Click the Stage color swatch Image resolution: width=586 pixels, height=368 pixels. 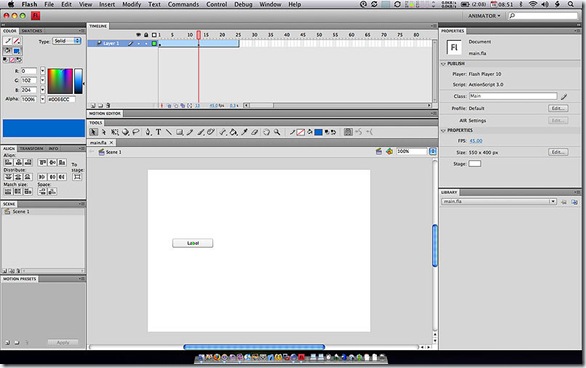tap(475, 164)
